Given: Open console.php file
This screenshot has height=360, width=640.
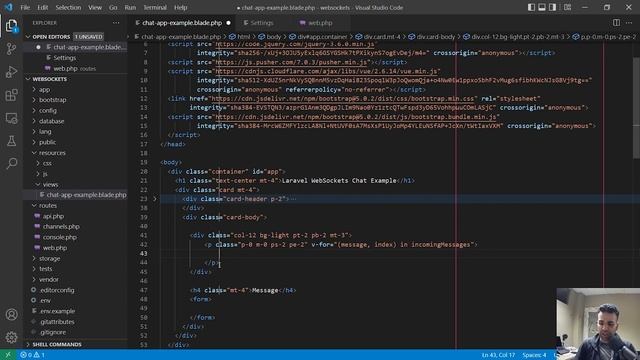Looking at the screenshot, I should 60,237.
